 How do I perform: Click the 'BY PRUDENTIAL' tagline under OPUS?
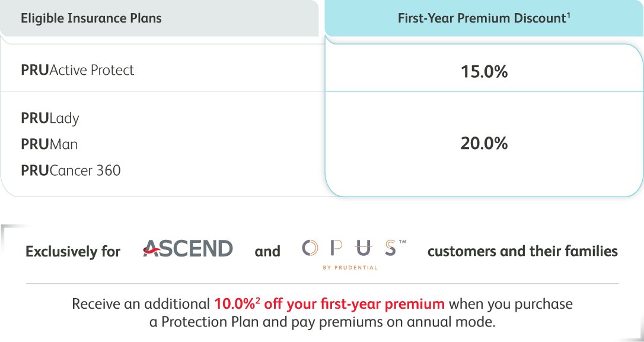[x=350, y=268]
